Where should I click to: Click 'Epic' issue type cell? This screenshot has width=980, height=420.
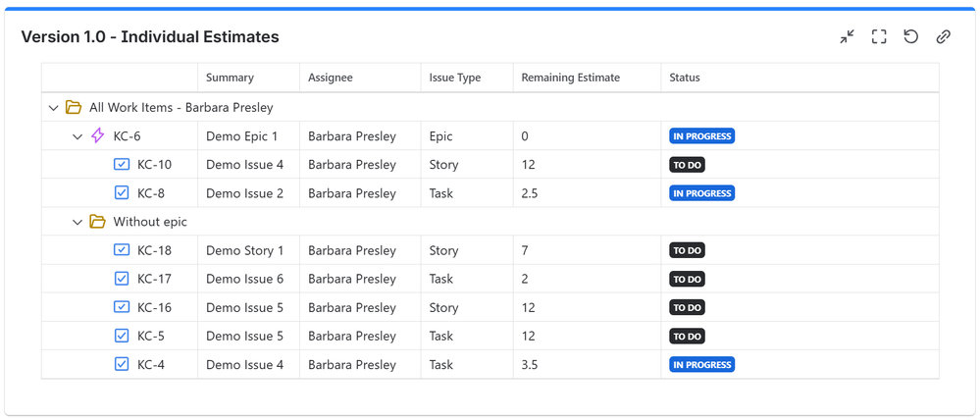(468, 136)
